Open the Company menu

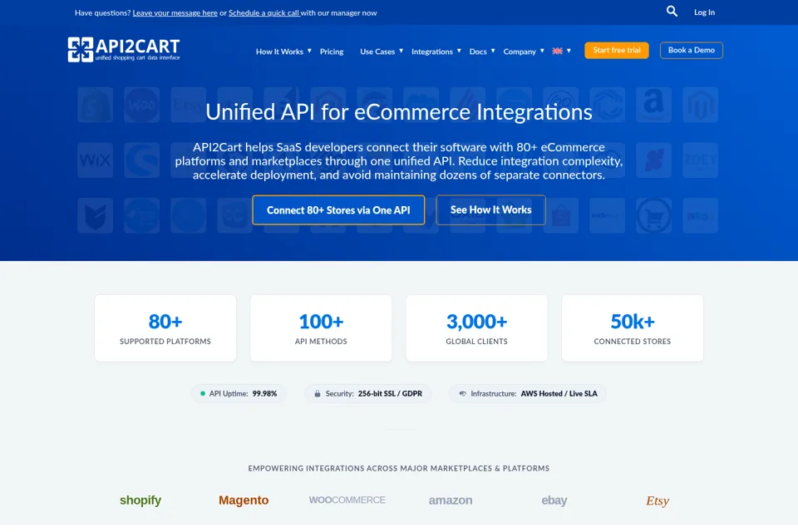[520, 52]
